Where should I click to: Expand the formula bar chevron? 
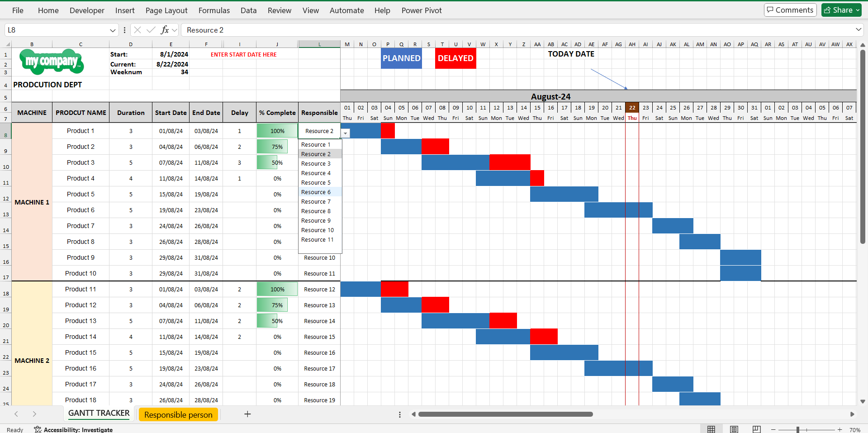point(858,30)
